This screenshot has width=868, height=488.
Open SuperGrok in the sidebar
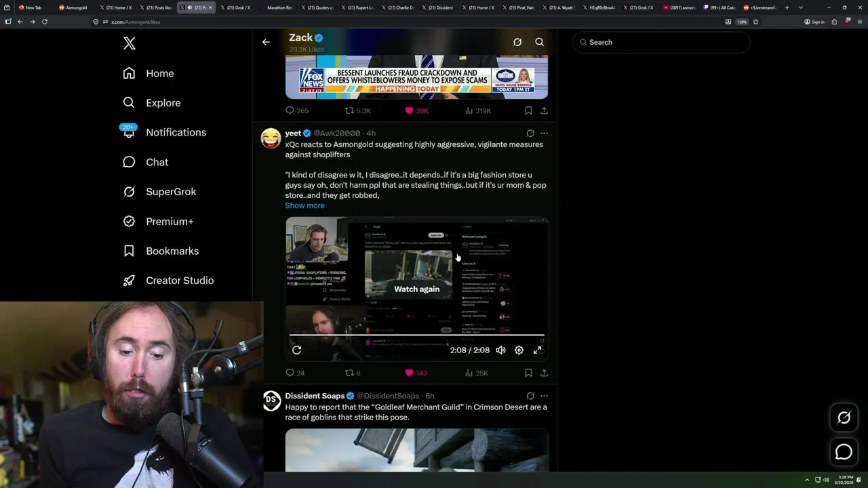coord(159,192)
